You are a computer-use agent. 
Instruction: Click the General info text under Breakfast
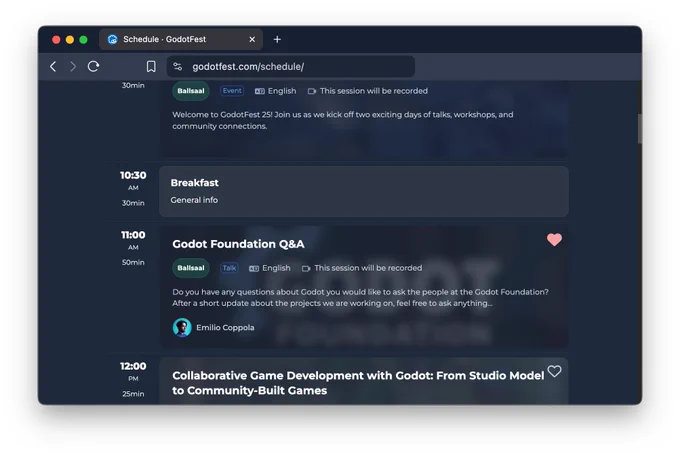pyautogui.click(x=194, y=200)
